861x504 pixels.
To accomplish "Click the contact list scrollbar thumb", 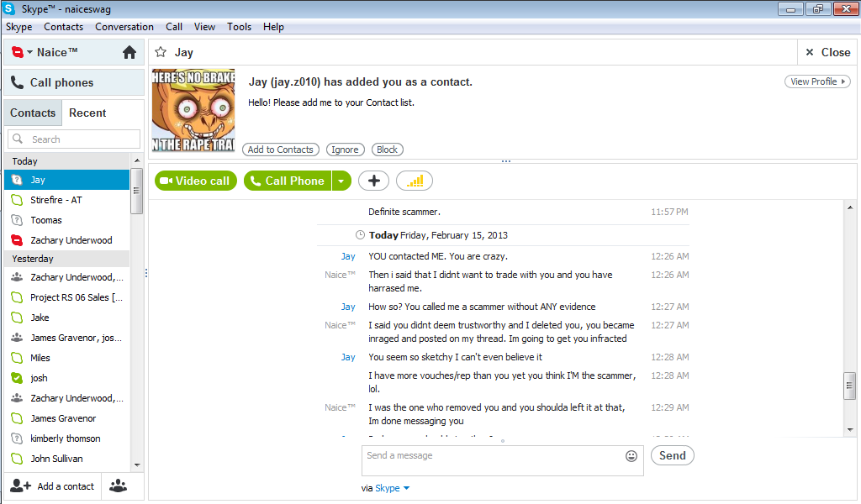I will tap(136, 191).
